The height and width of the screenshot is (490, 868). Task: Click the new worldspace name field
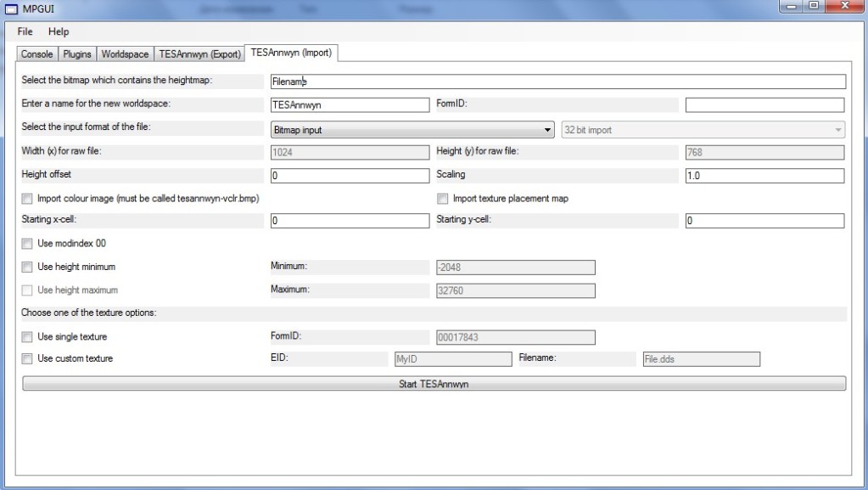point(350,104)
